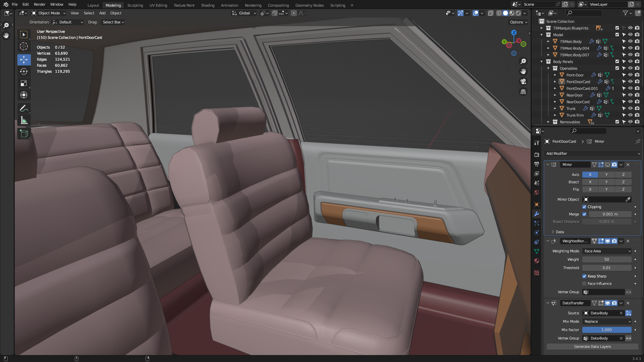644x362 pixels.
Task: Open the Add Modifier dropdown
Action: tap(592, 154)
